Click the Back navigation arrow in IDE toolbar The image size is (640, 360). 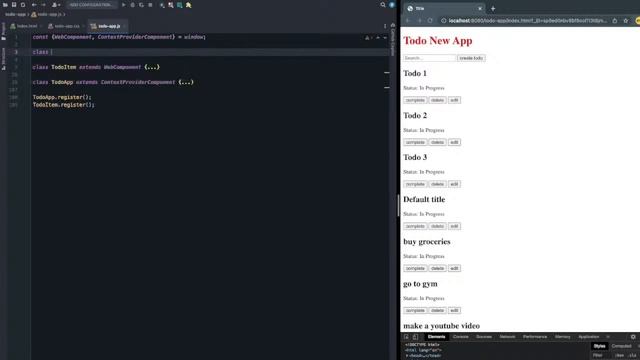coord(34,5)
